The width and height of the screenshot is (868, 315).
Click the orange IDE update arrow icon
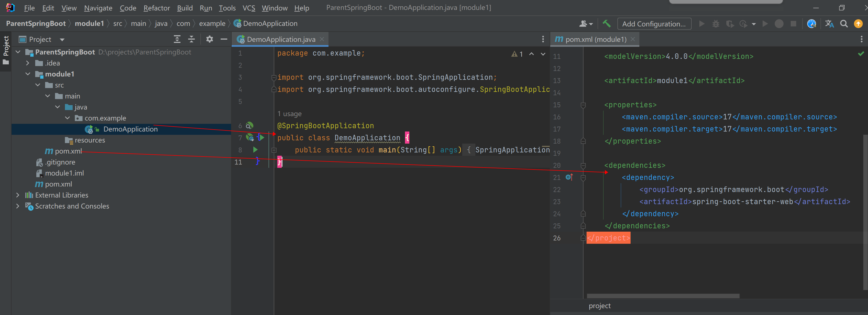coord(858,24)
